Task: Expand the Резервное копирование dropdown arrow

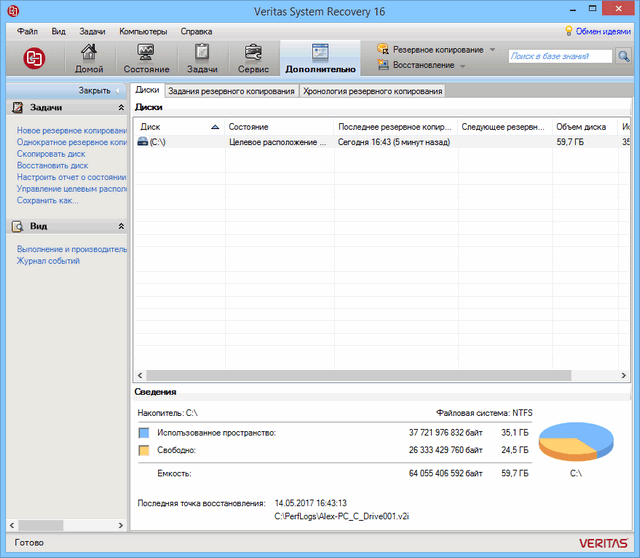Action: pyautogui.click(x=493, y=49)
